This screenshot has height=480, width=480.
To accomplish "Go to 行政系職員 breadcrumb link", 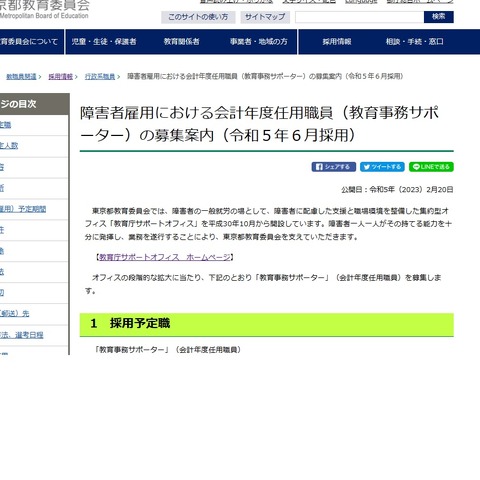I will (100, 77).
